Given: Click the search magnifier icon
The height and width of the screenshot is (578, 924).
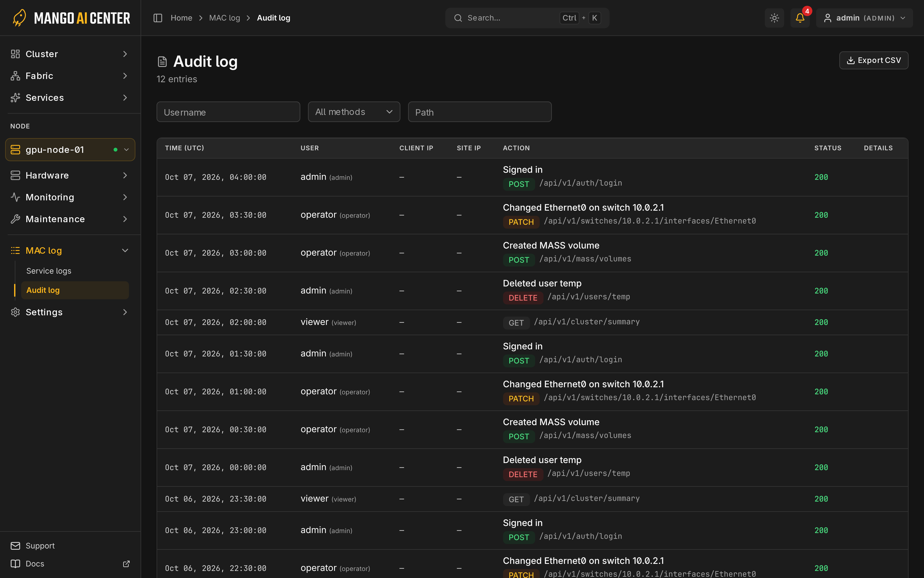Looking at the screenshot, I should tap(458, 18).
